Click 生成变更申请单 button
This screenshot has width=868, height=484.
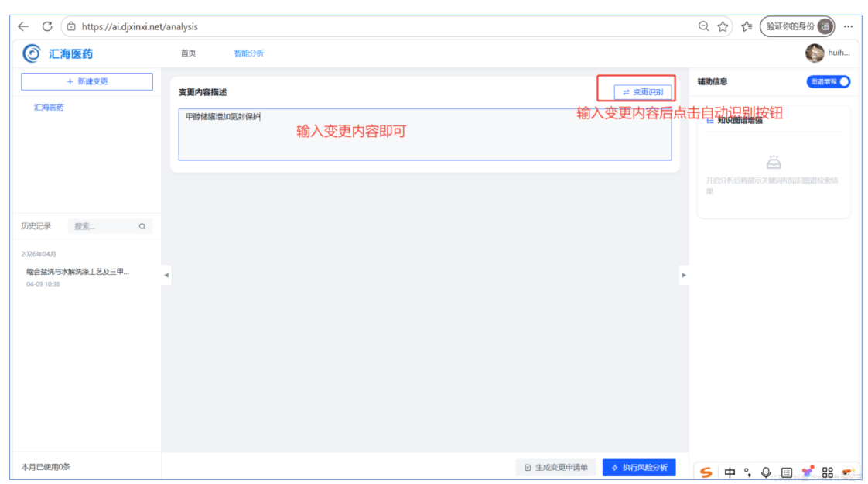click(x=555, y=468)
